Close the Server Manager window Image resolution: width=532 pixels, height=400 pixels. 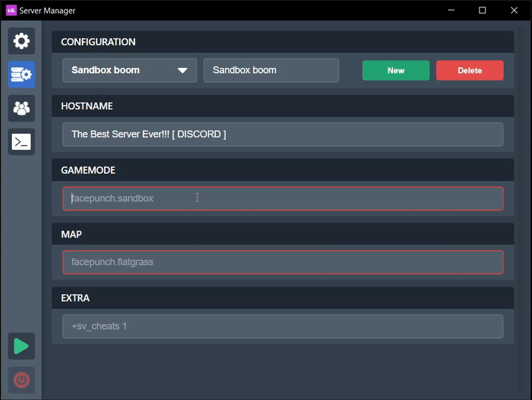pos(514,11)
